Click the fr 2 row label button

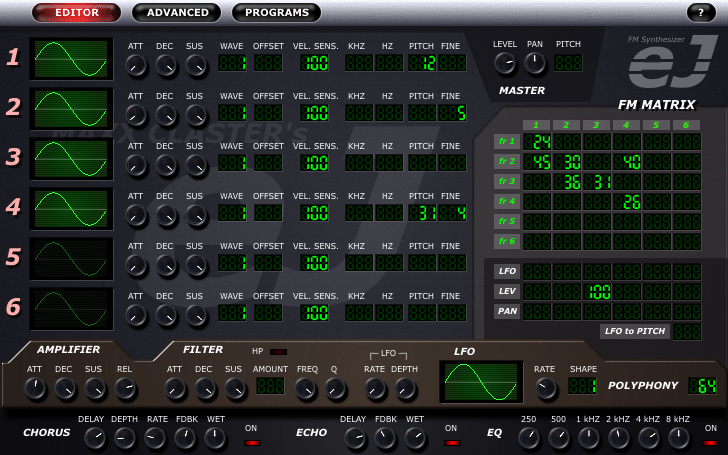pyautogui.click(x=506, y=161)
